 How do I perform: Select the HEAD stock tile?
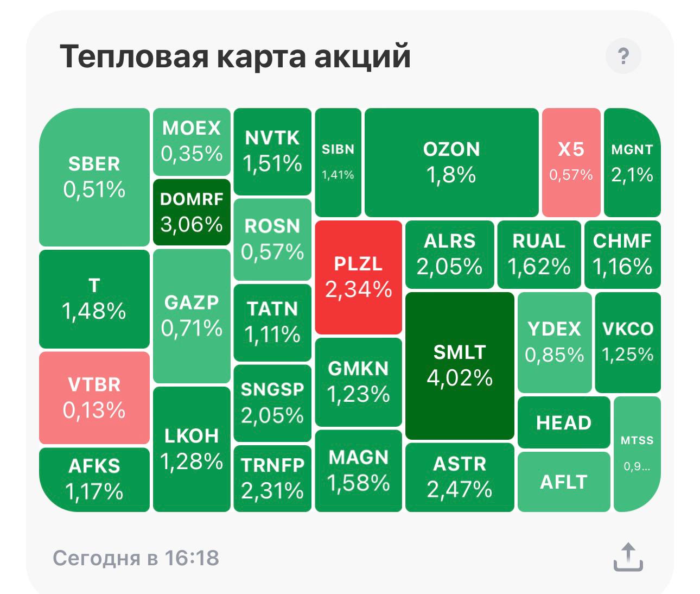[x=564, y=422]
